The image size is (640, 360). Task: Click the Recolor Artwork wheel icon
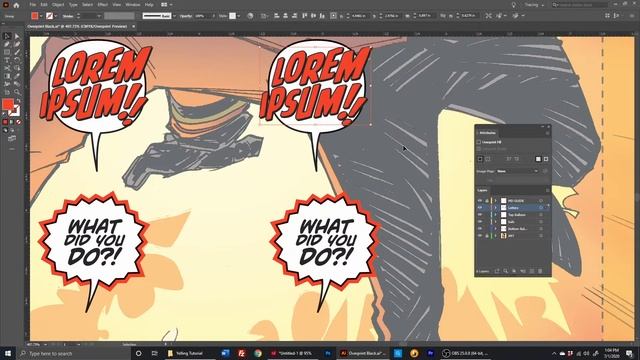(x=250, y=16)
